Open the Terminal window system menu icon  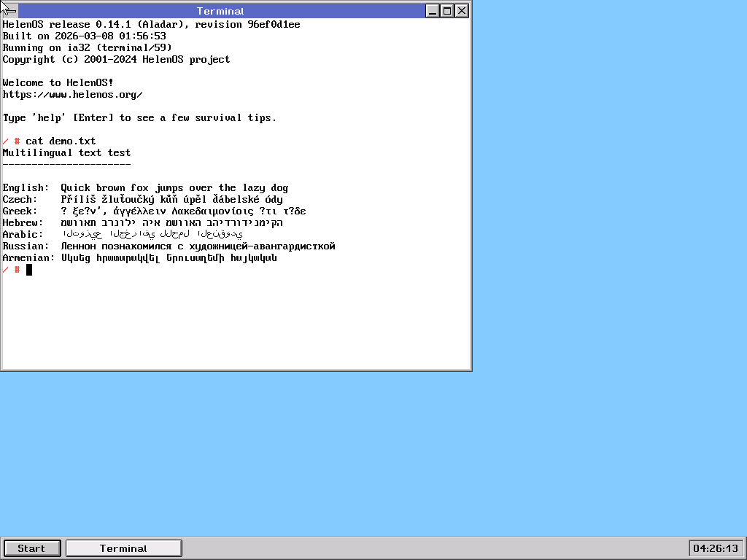(10, 11)
